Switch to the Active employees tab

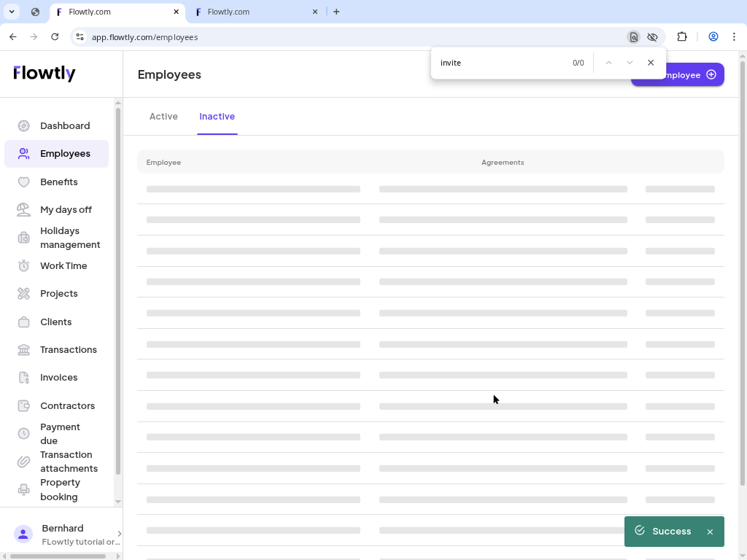pos(163,116)
